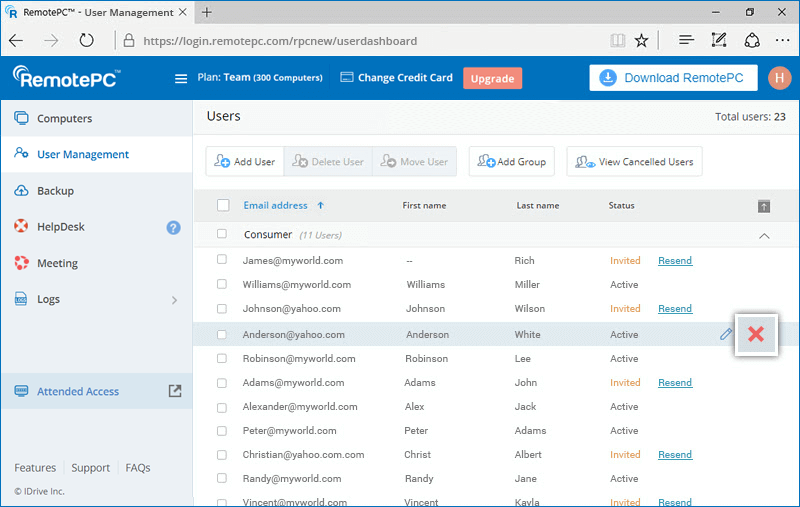Image resolution: width=800 pixels, height=507 pixels.
Task: Collapse the Consumer group chevron
Action: (x=764, y=236)
